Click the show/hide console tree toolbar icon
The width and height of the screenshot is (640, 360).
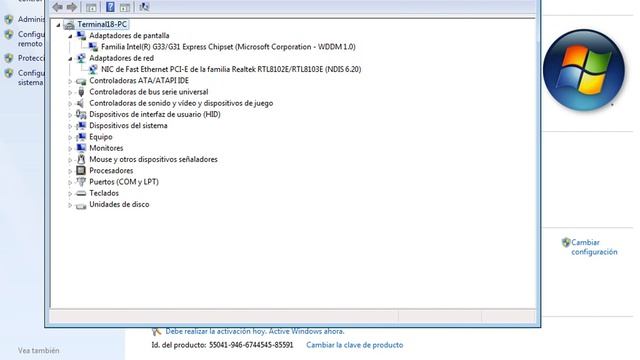[x=91, y=7]
